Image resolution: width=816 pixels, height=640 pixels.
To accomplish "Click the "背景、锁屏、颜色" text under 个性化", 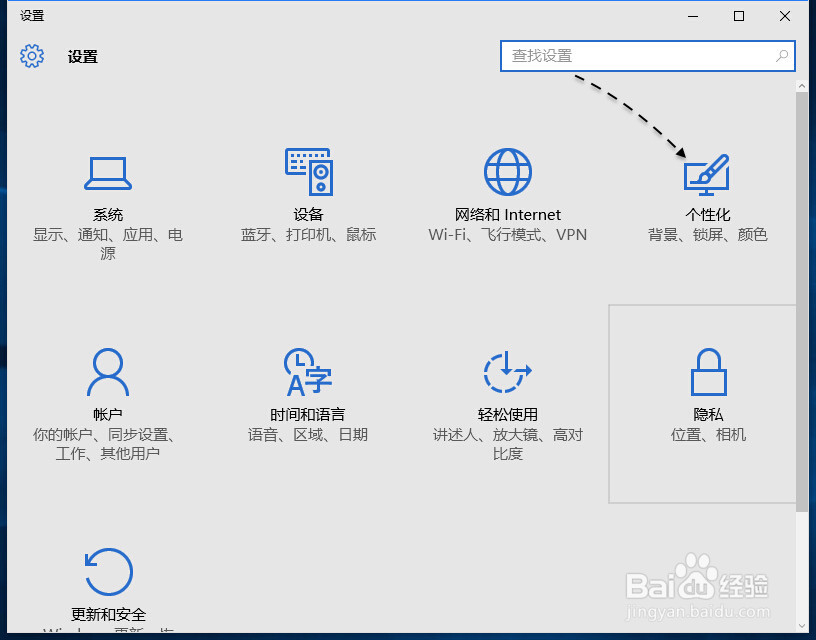I will pyautogui.click(x=707, y=234).
